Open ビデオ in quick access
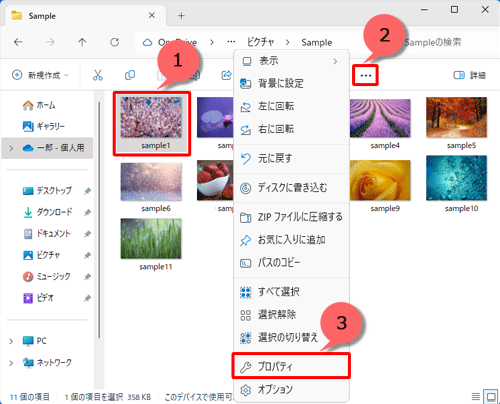 click(38, 298)
